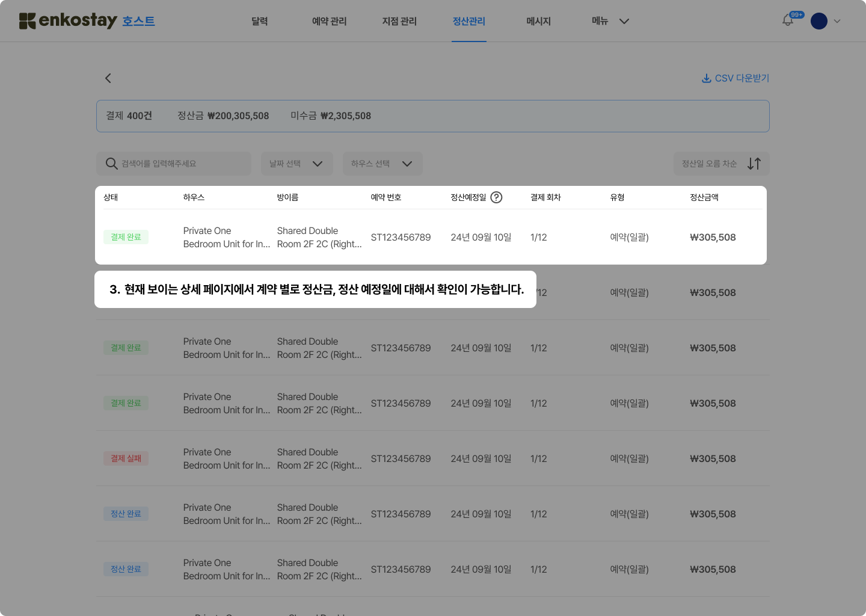Focus the 검색어를 입력해주세요 search field
The width and height of the screenshot is (866, 616).
180,164
